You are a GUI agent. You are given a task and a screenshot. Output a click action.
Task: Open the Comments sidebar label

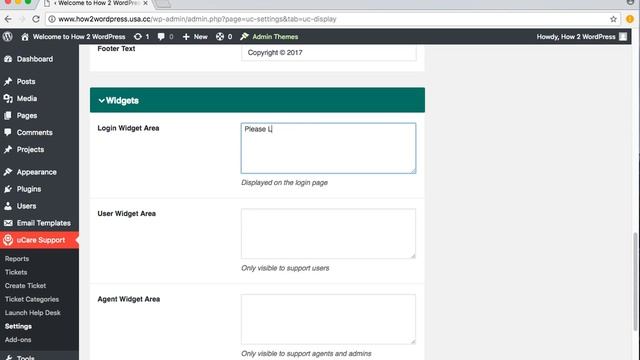point(35,132)
